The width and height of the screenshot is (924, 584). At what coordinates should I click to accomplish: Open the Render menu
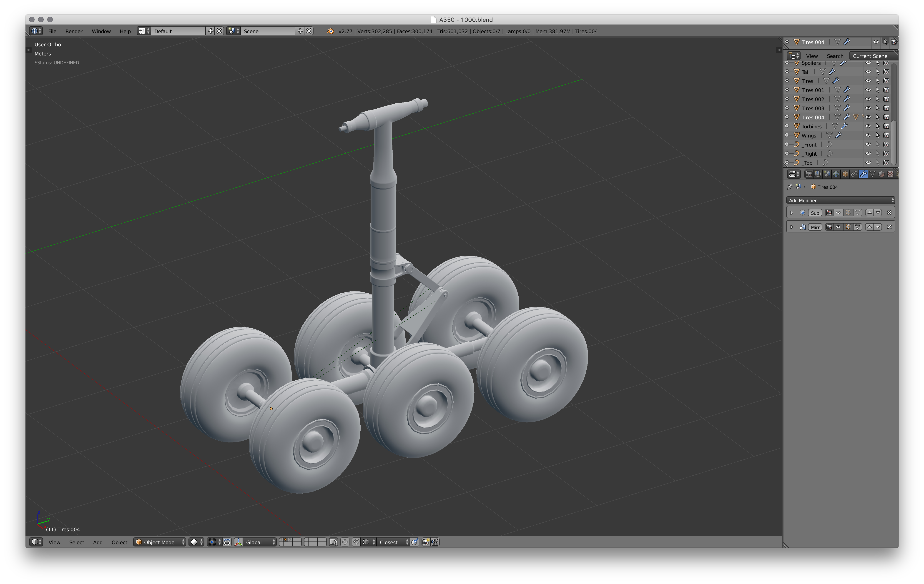pos(74,31)
